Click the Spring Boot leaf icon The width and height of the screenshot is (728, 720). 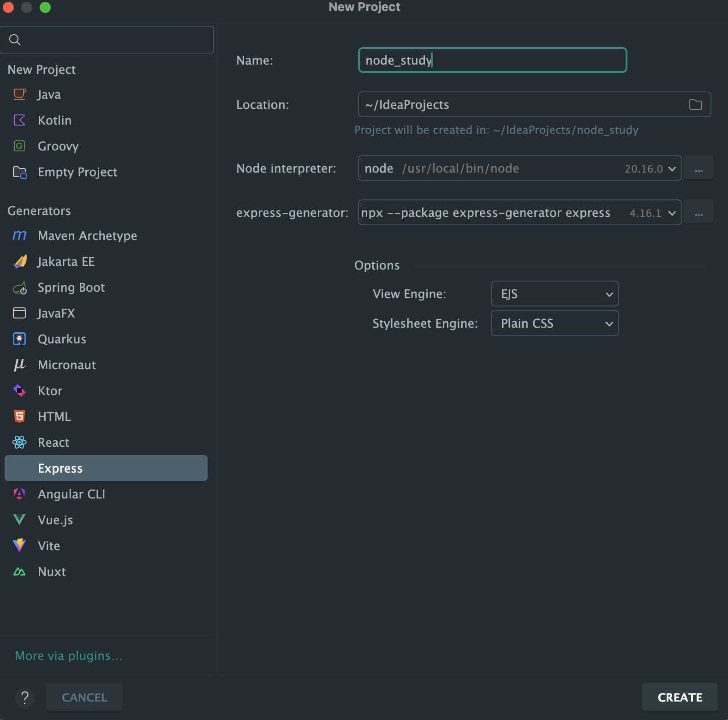[x=19, y=288]
